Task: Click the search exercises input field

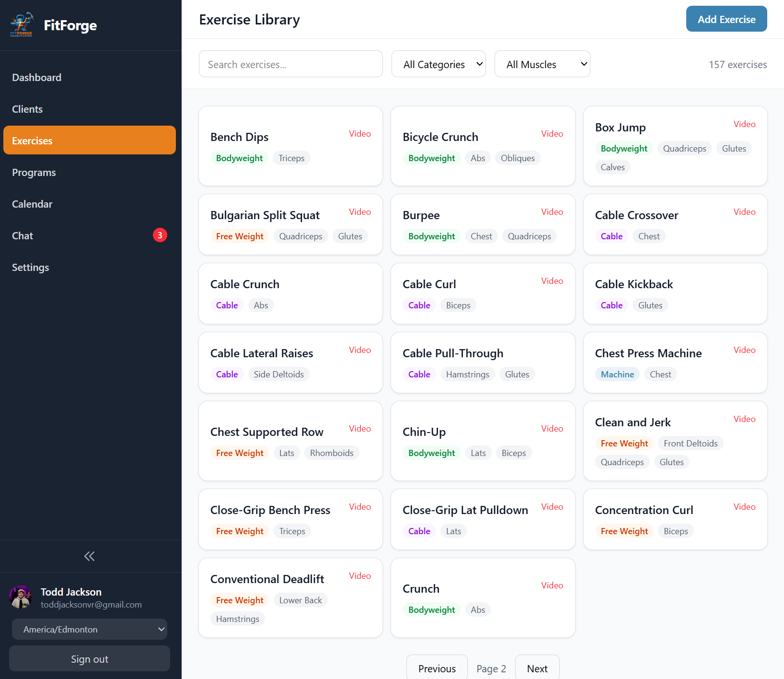Action: [x=290, y=64]
